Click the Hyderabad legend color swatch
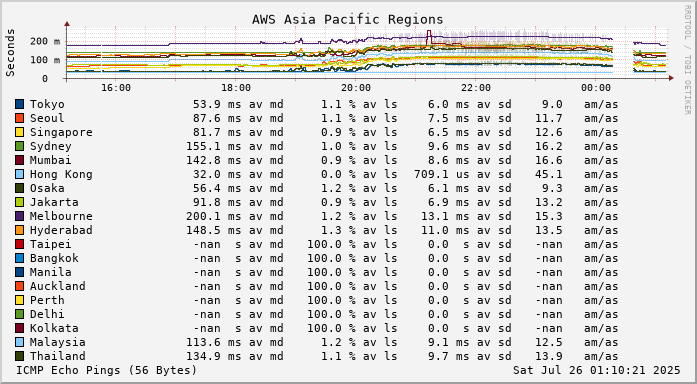697x384 pixels. pos(20,230)
